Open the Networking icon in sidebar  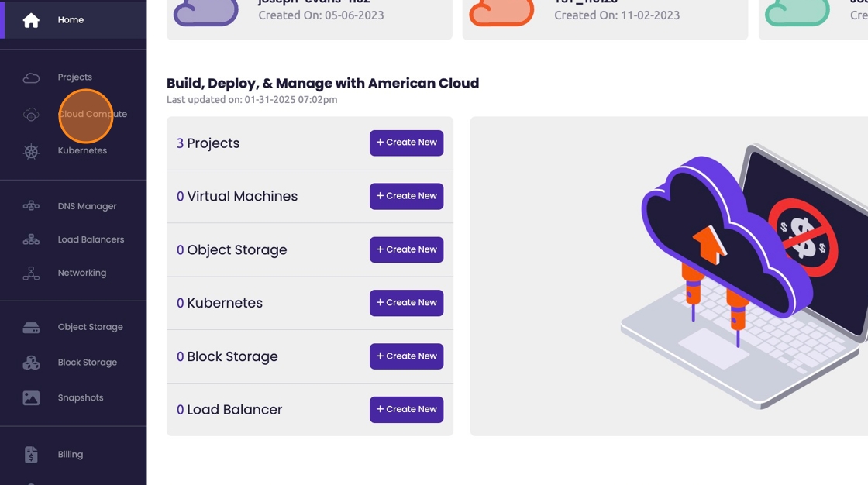coord(31,273)
